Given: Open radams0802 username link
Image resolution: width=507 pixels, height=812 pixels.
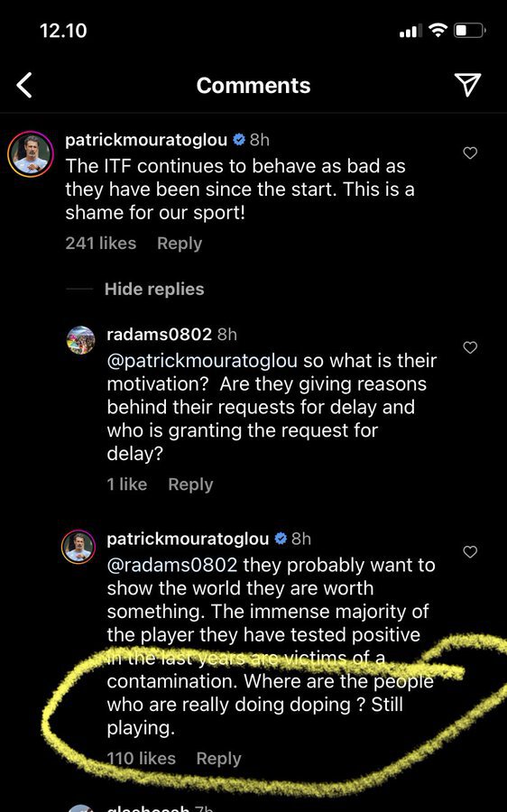Looking at the screenshot, I should pyautogui.click(x=159, y=335).
